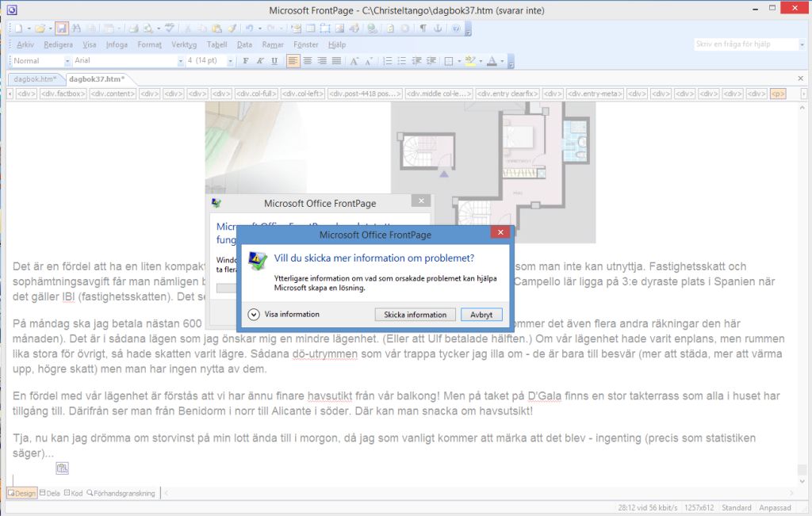812x516 pixels.
Task: Apply the red font color
Action: 492,60
